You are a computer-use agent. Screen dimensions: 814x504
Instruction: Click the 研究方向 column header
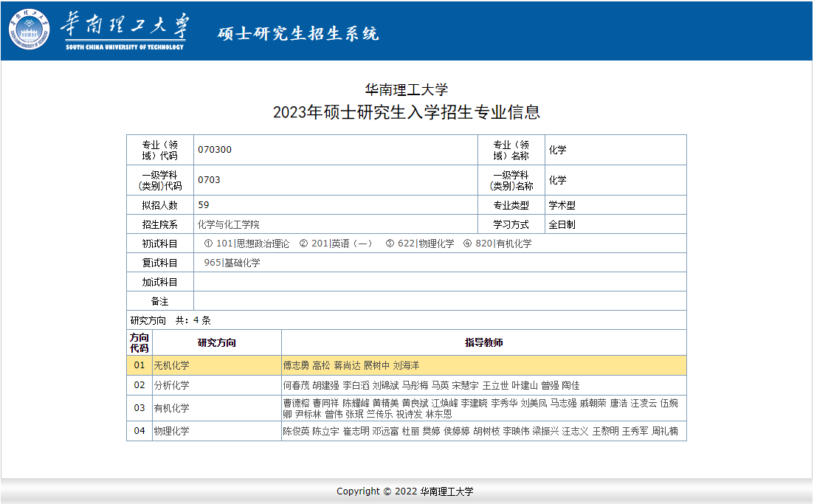tap(216, 342)
